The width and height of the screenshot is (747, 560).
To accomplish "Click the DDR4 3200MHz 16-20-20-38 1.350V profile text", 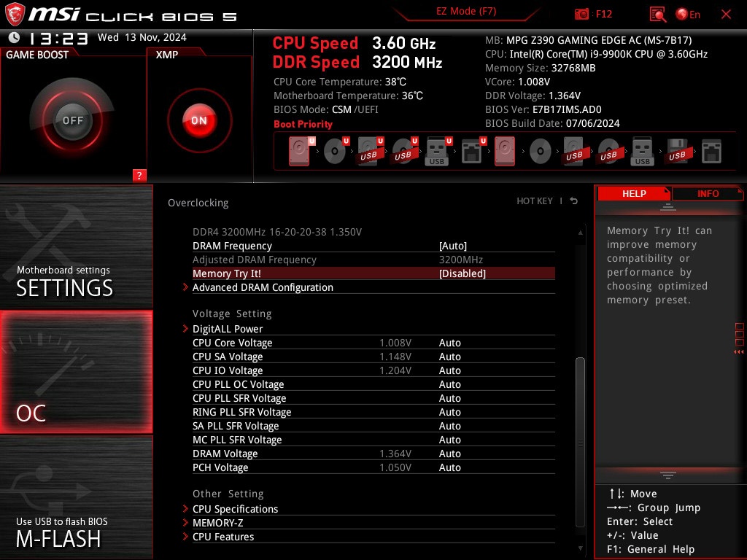I will click(276, 232).
